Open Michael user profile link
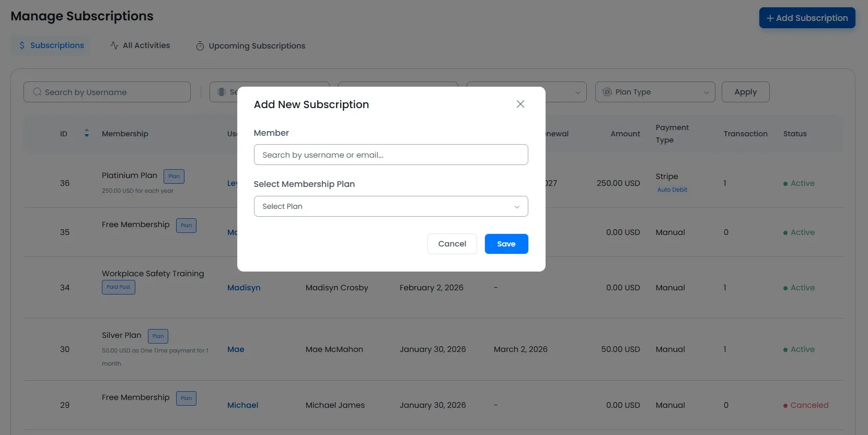Image resolution: width=868 pixels, height=435 pixels. click(242, 405)
